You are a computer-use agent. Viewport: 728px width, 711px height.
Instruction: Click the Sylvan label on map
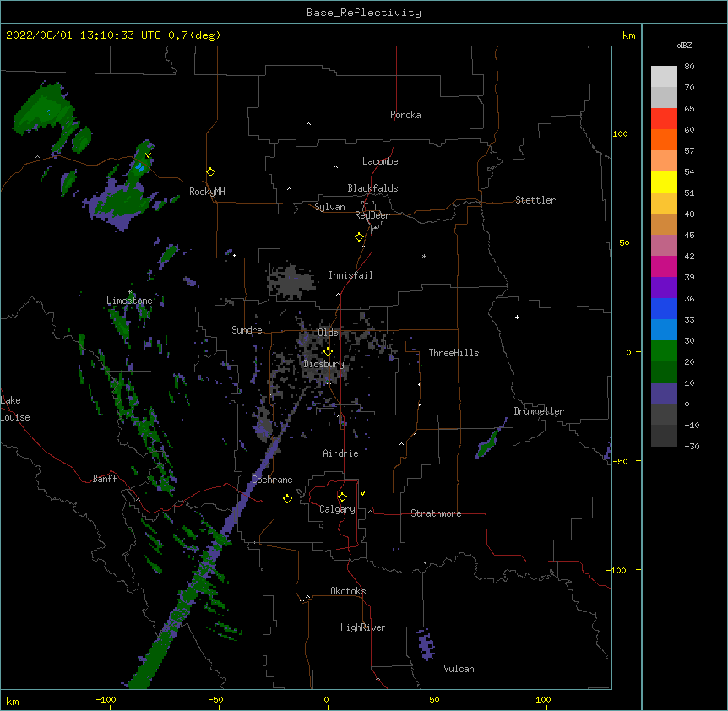[x=329, y=207]
